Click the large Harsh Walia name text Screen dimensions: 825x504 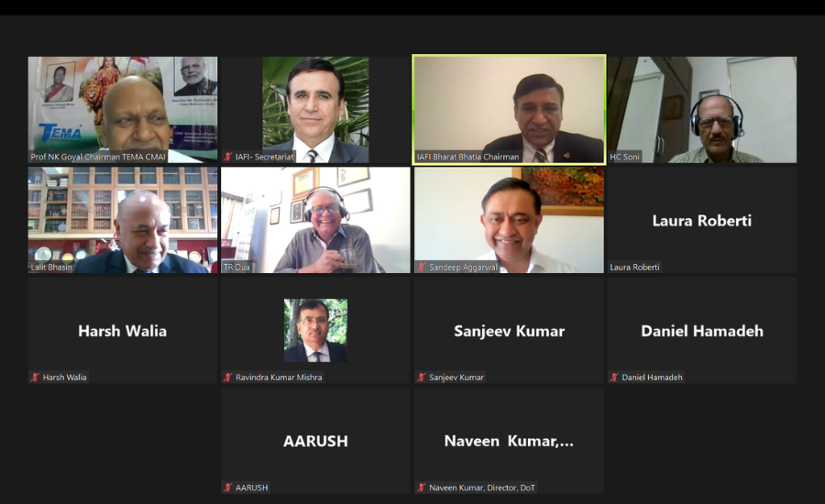click(x=123, y=331)
